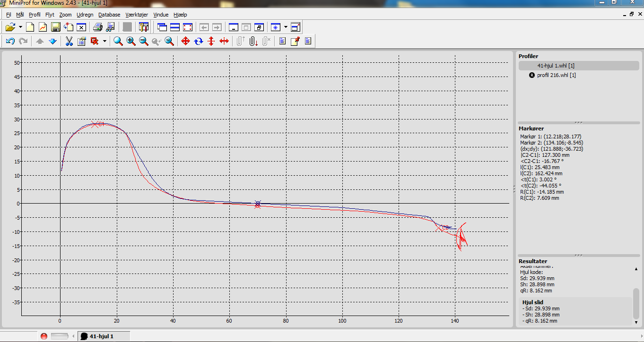Open a file with the folder icon
The image size is (644, 342).
pos(10,27)
